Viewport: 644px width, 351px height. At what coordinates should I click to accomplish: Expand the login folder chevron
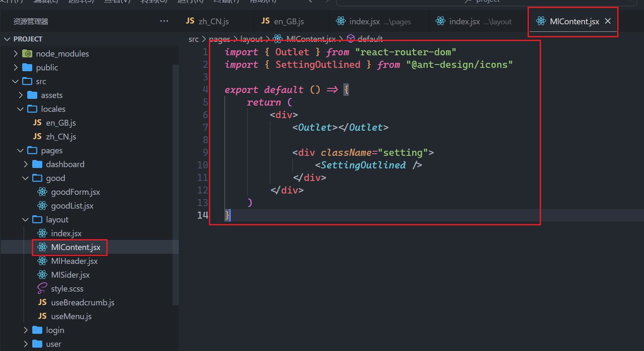(x=26, y=330)
